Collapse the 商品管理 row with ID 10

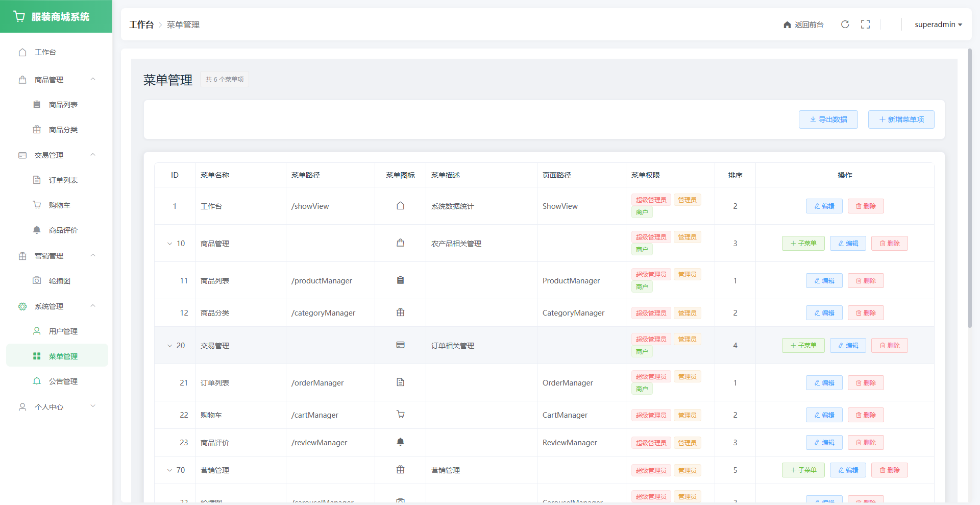[x=170, y=244]
